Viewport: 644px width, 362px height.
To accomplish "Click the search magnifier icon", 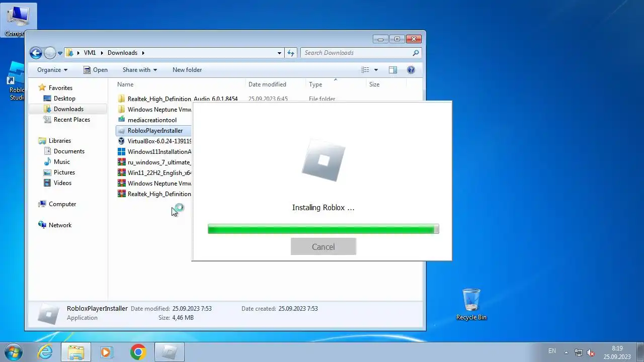I will 416,53.
